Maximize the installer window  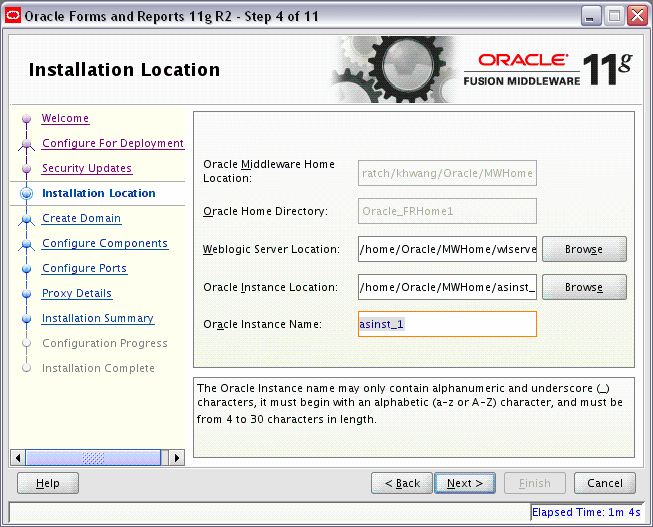614,16
